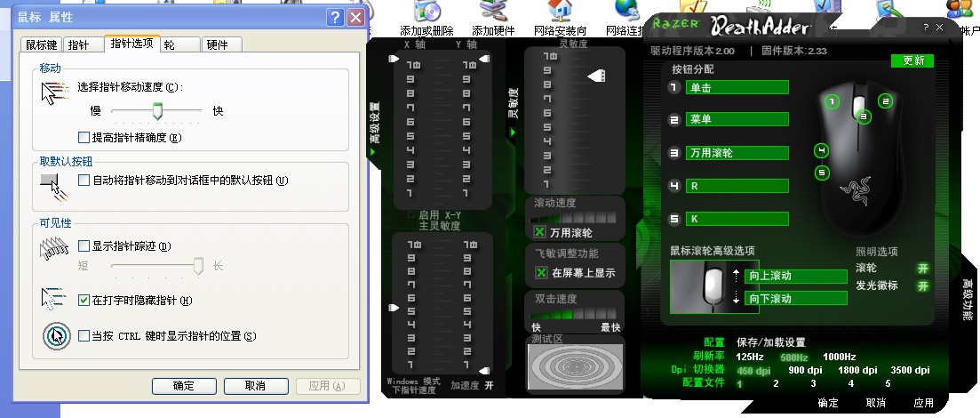Select 1800 dpi setting
The image size is (980, 418).
coord(857,371)
